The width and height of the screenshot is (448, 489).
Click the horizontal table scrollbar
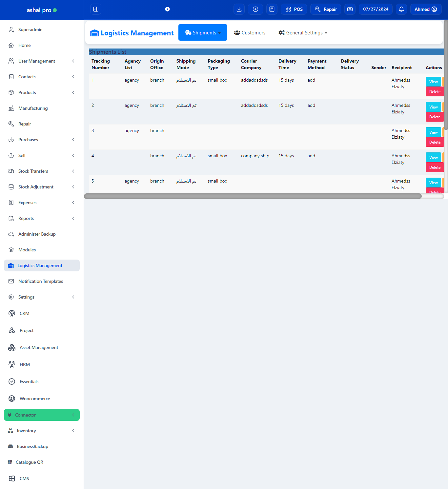(x=253, y=196)
